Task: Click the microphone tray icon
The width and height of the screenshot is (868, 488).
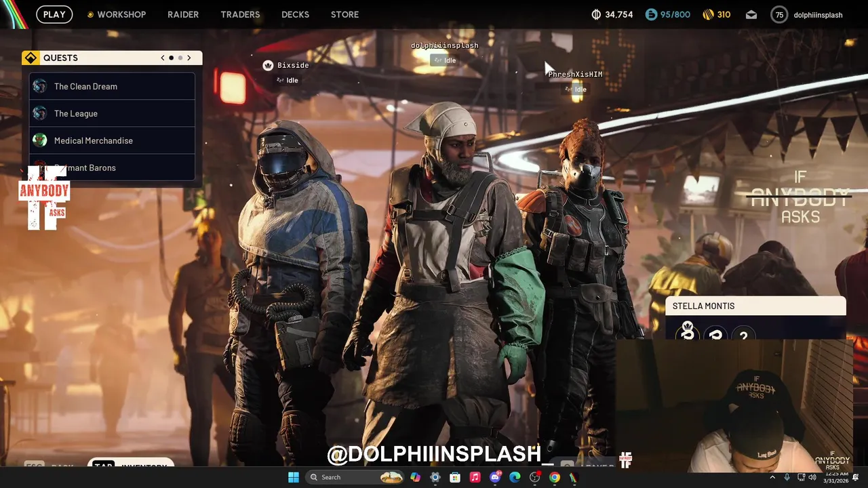Action: (787, 477)
